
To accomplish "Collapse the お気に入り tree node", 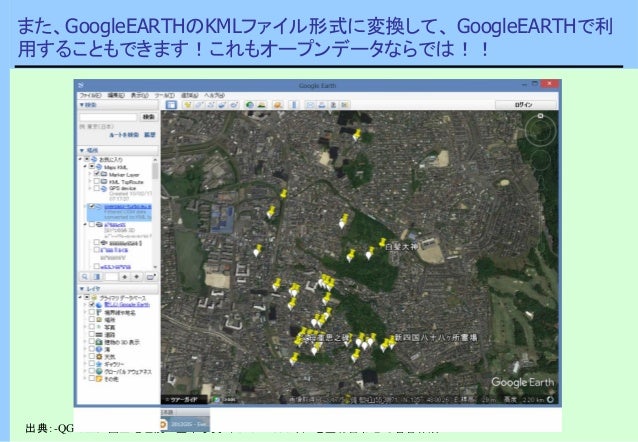I will coord(81,159).
